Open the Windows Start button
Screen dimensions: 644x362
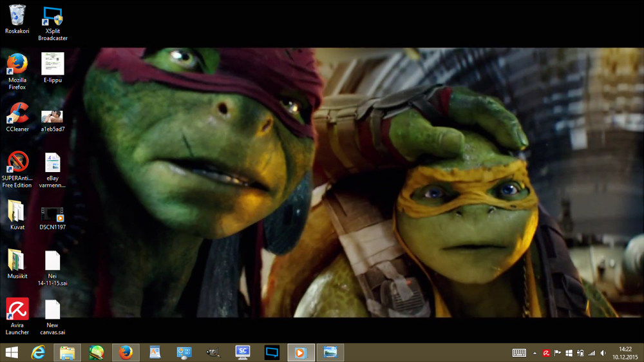(x=12, y=352)
